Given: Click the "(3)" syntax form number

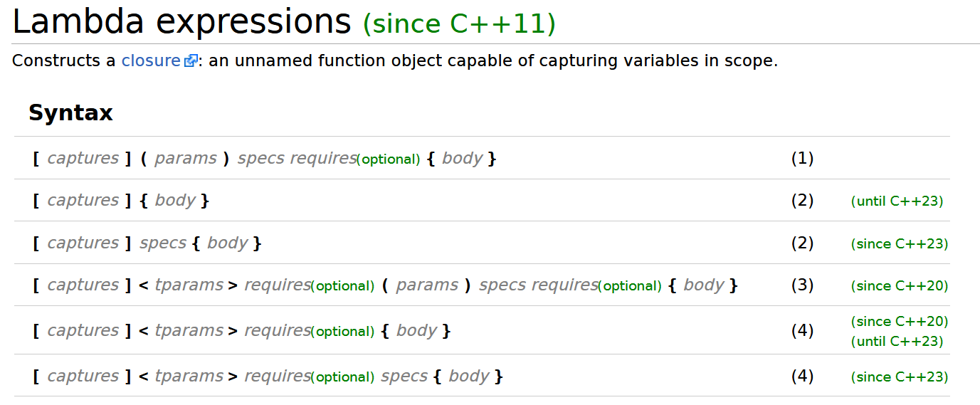Looking at the screenshot, I should coord(802,285).
